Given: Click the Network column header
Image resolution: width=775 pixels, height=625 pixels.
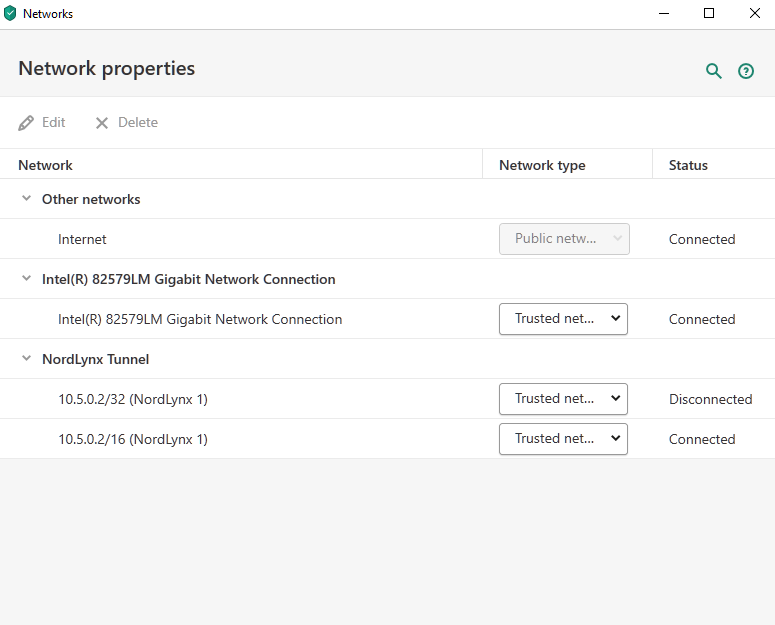Looking at the screenshot, I should click(x=45, y=165).
